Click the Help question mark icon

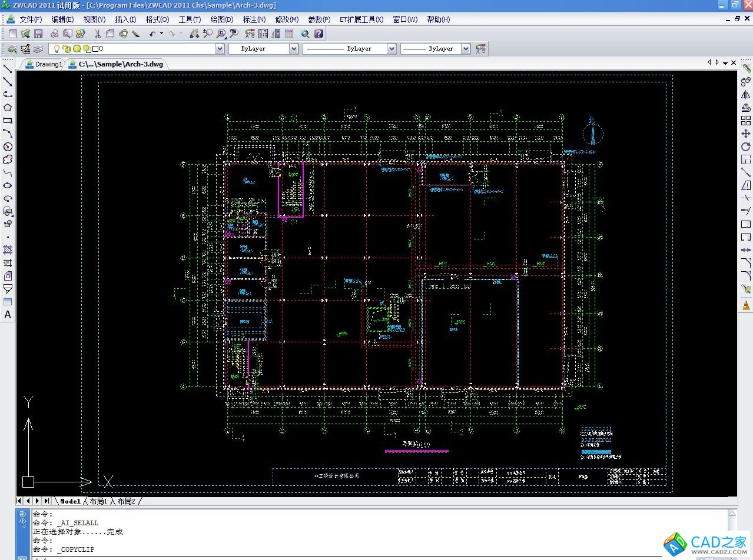pyautogui.click(x=319, y=34)
